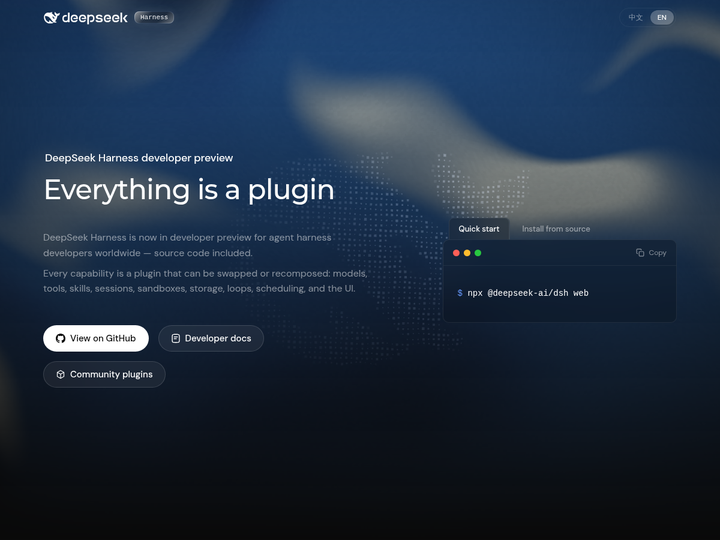Click the yellow terminal window dot
This screenshot has height=540, width=720.
[467, 253]
